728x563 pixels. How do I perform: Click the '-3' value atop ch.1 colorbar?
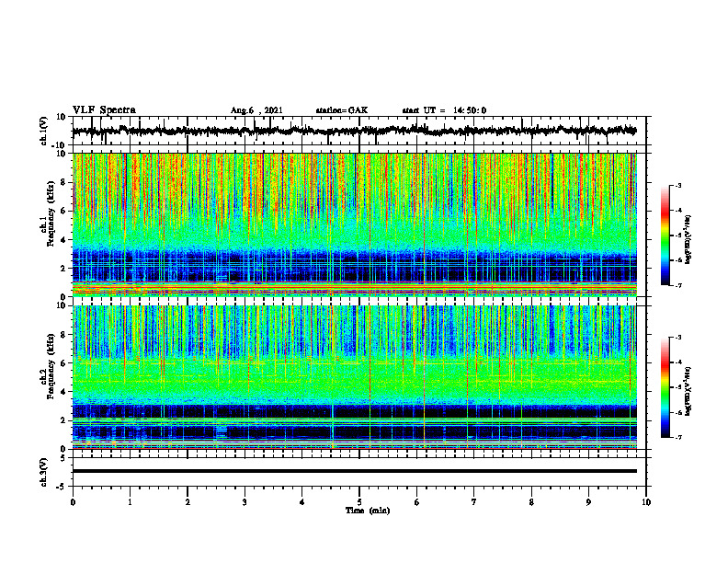pos(678,186)
